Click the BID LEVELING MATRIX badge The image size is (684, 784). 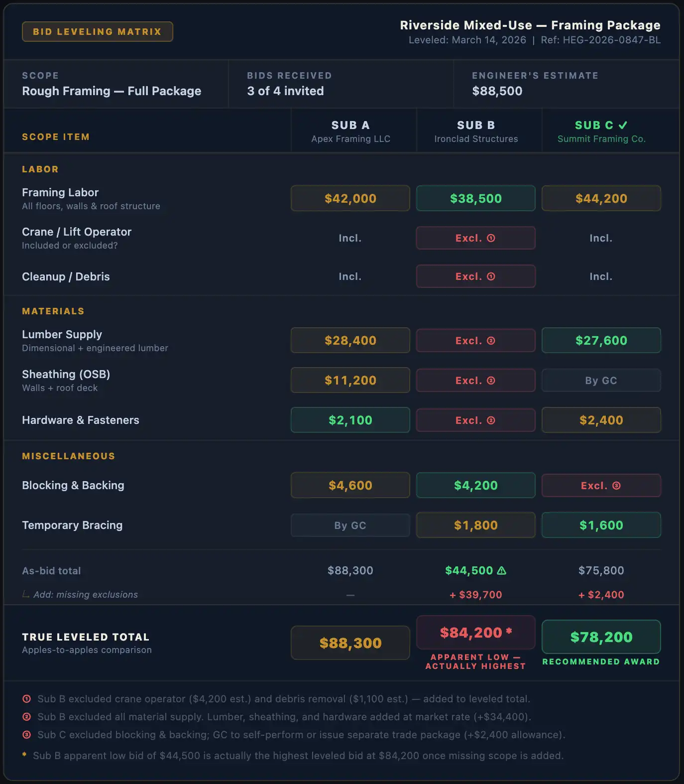click(x=98, y=31)
